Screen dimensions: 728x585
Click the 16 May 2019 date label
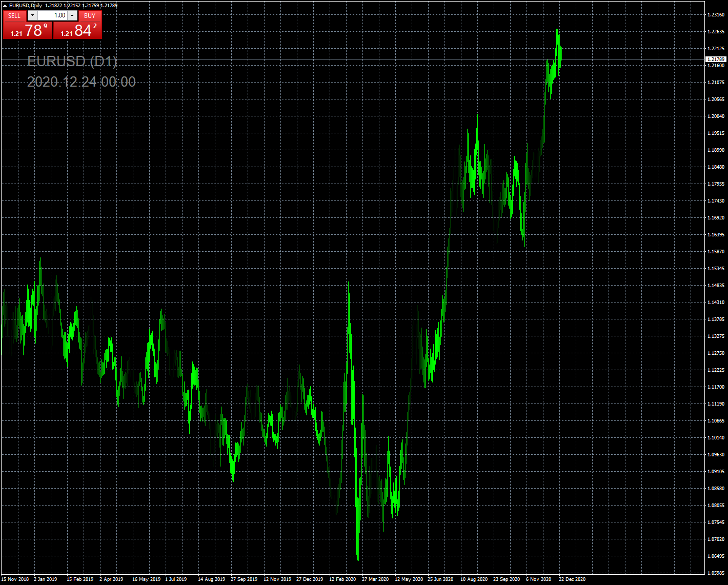[x=146, y=579]
